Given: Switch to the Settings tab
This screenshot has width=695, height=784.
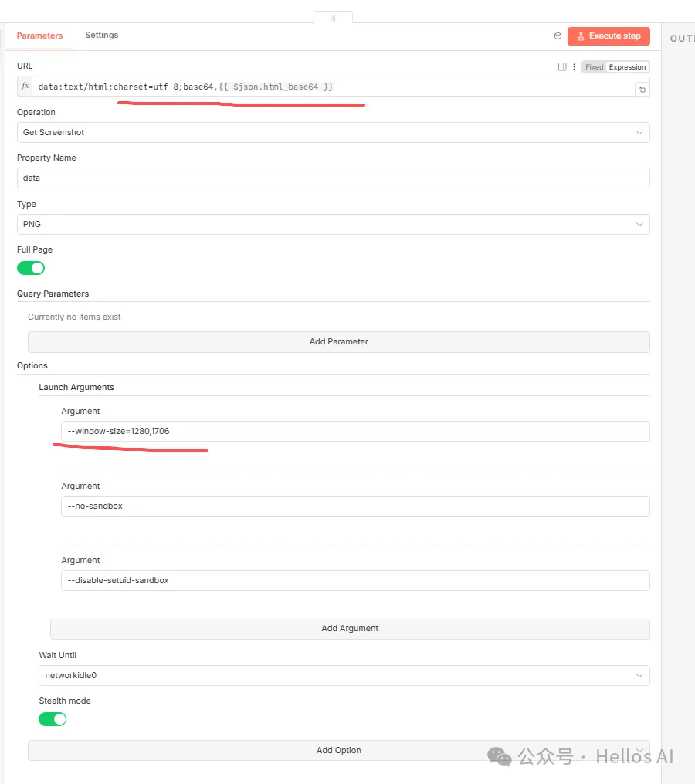Looking at the screenshot, I should [102, 36].
